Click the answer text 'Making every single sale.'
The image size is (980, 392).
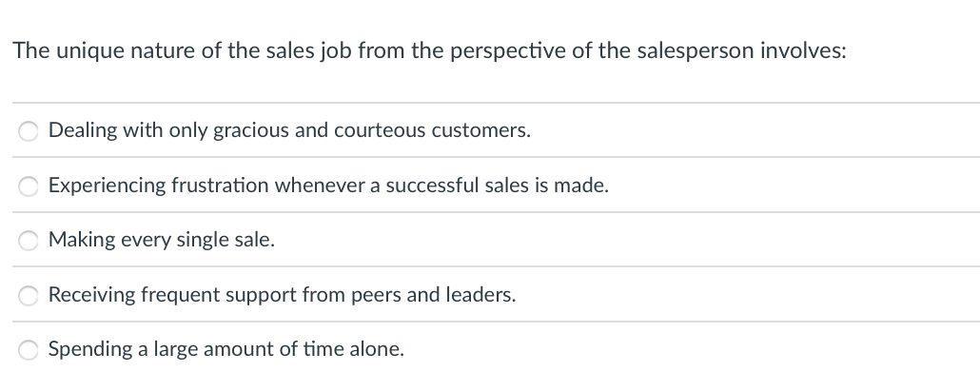[161, 240]
